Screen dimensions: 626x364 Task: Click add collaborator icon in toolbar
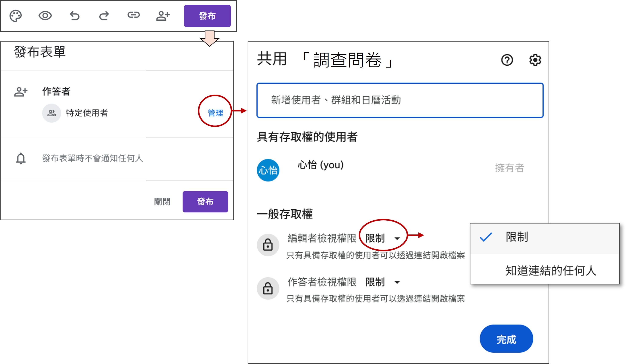tap(163, 16)
